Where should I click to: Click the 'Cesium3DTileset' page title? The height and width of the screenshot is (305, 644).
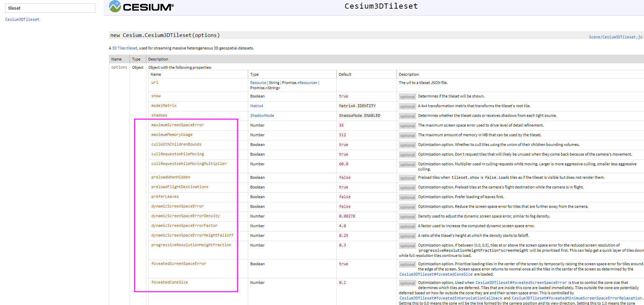pyautogui.click(x=381, y=6)
